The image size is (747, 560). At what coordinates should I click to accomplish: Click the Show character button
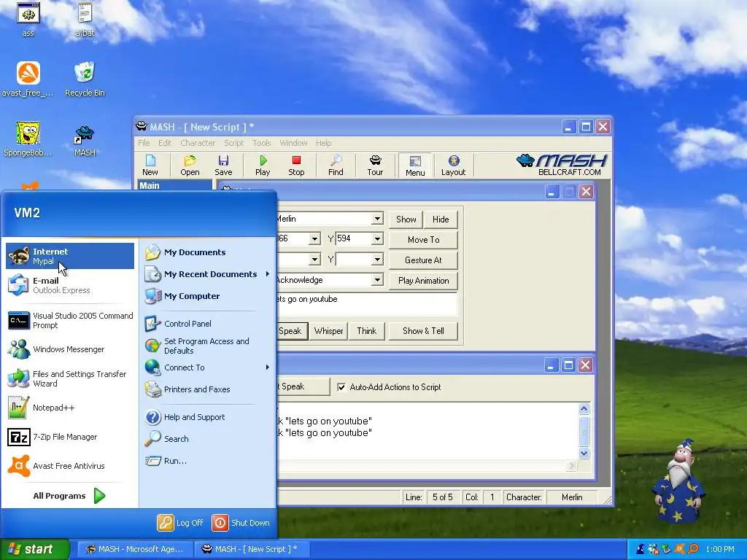406,219
